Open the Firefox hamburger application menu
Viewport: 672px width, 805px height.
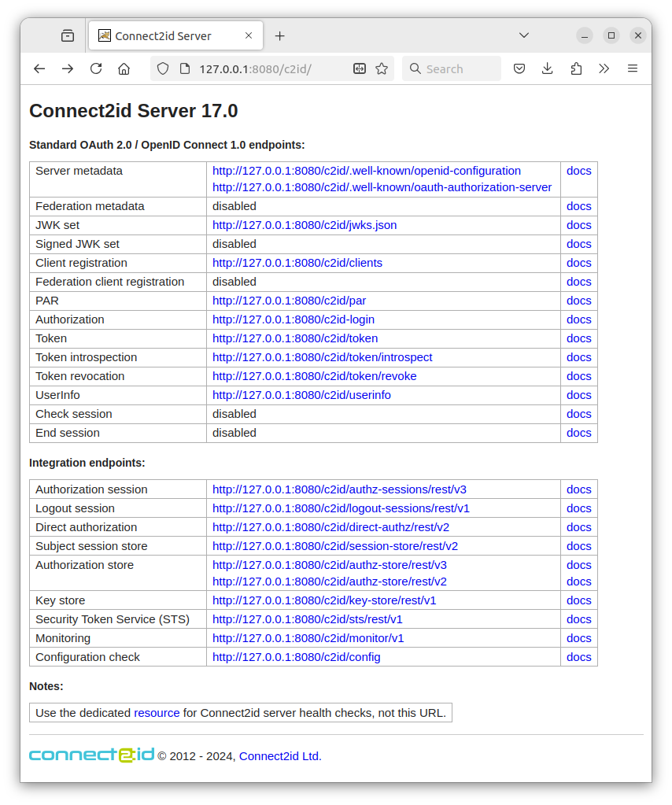(x=632, y=68)
